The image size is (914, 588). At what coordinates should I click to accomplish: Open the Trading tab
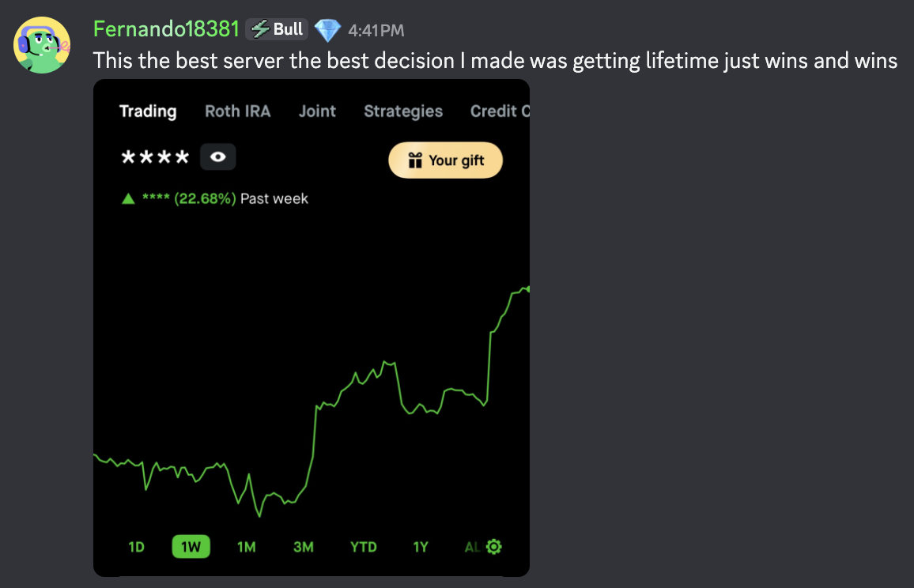(148, 111)
